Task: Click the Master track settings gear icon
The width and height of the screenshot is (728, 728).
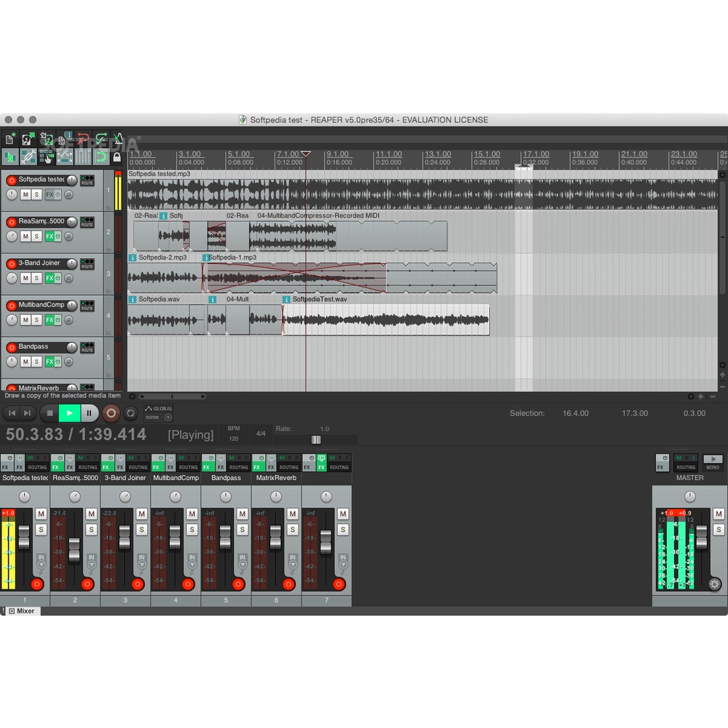Action: click(714, 584)
